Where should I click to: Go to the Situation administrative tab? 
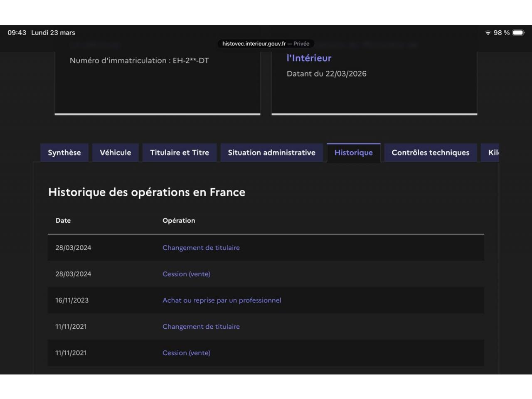(271, 153)
